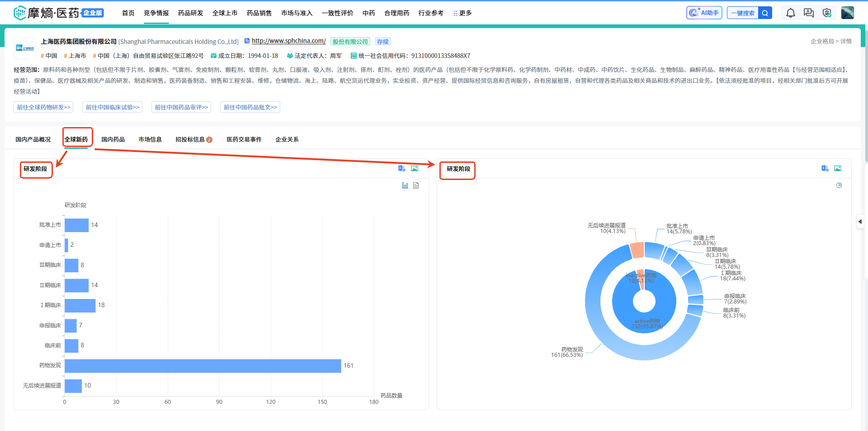The width and height of the screenshot is (868, 431).
Task: Open the 全球上市 menu item
Action: coord(225,13)
